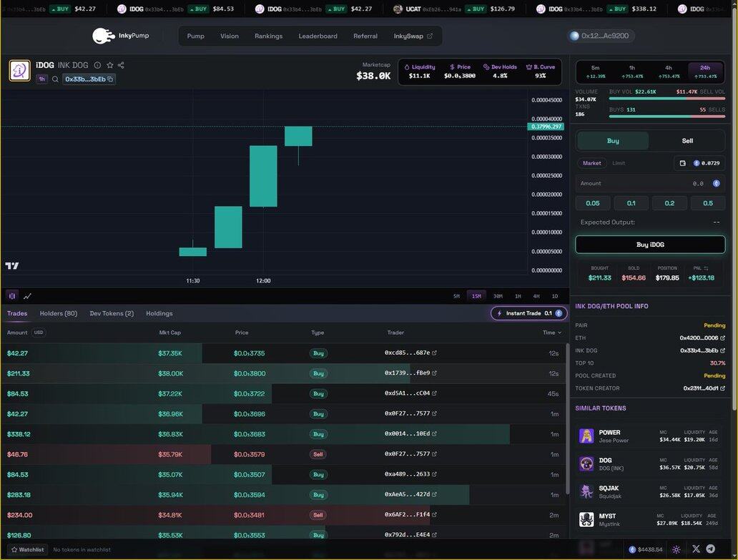Click the TradingView logo on chart

11,266
